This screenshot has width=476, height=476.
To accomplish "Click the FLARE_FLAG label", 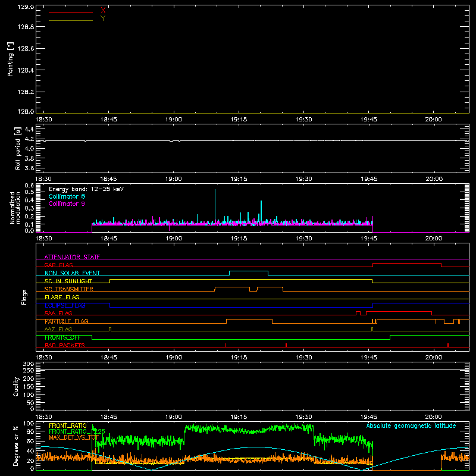I will 62,297.
